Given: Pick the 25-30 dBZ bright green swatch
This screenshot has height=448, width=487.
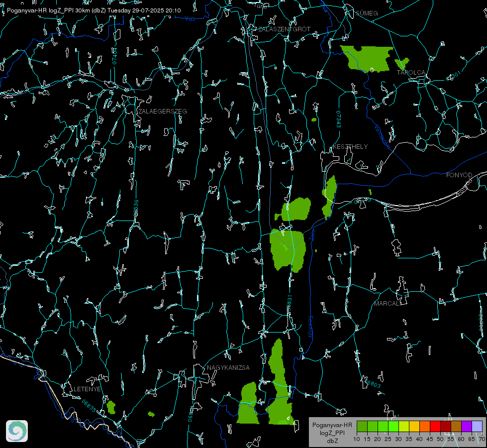Looking at the screenshot, I should pos(393,426).
